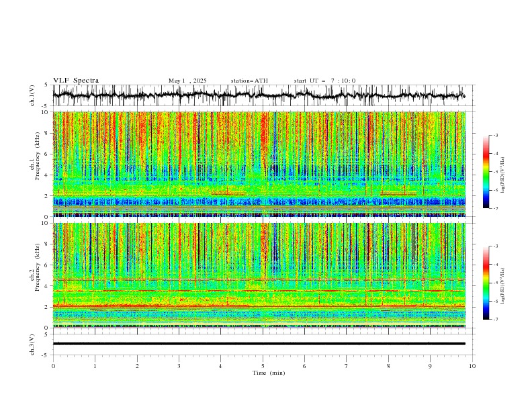Image resolution: width=532 pixels, height=411 pixels.
Task: Select the "May 1 , 2025" date text
Action: point(187,81)
